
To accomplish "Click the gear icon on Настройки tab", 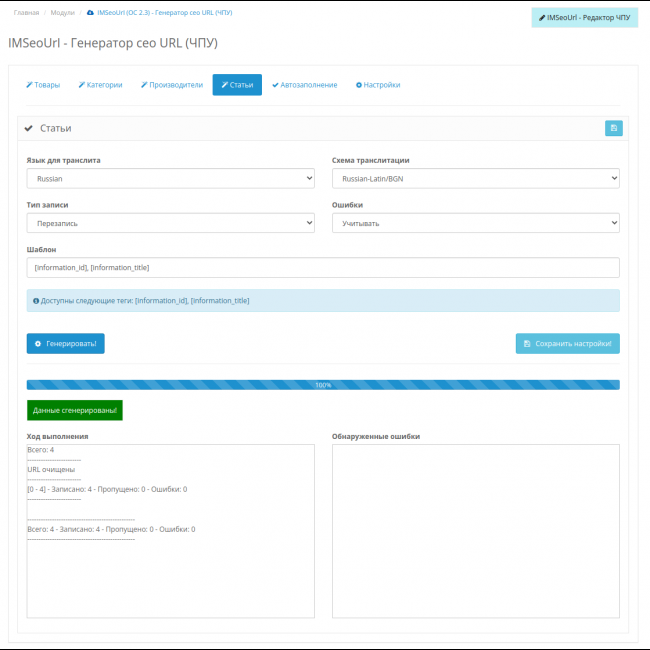I will tap(359, 85).
